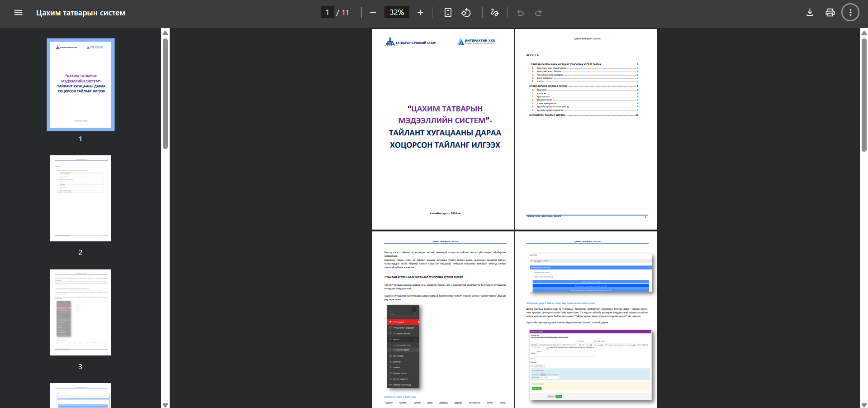The height and width of the screenshot is (408, 868).
Task: Click the main document scrollbar thumb
Action: click(x=864, y=95)
